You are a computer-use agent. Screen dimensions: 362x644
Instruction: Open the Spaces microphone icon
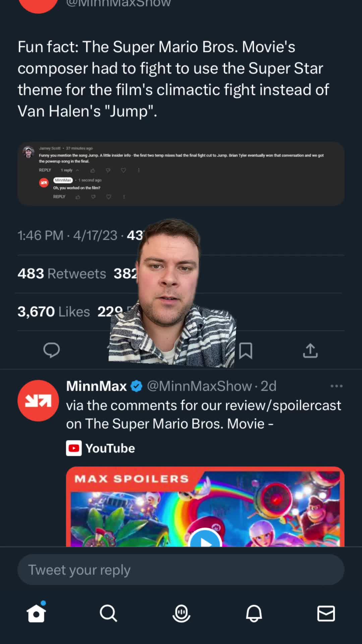181,613
